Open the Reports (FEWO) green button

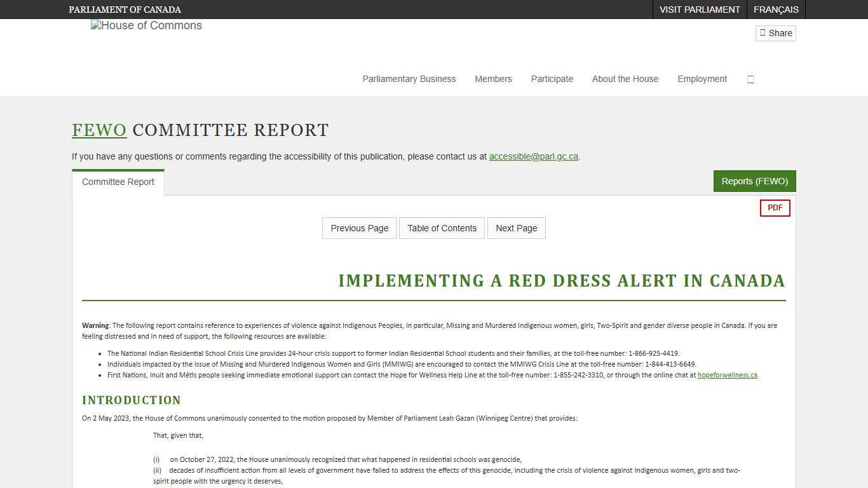(754, 181)
